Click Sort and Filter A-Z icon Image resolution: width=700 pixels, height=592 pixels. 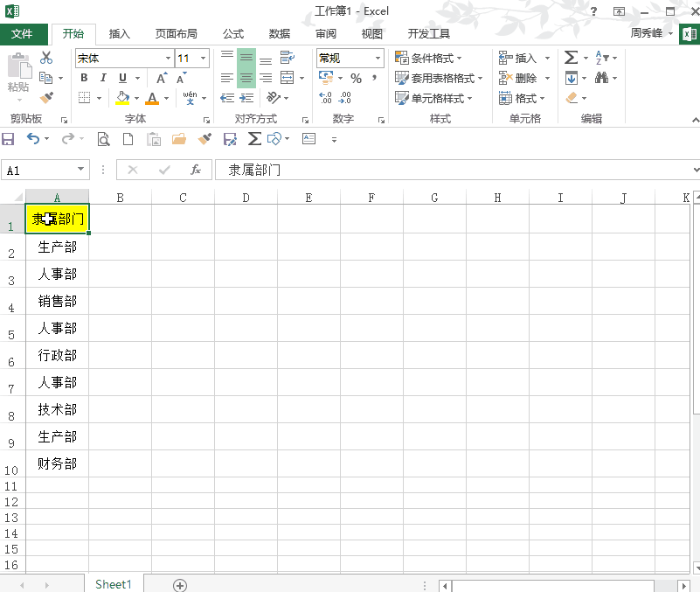point(602,58)
